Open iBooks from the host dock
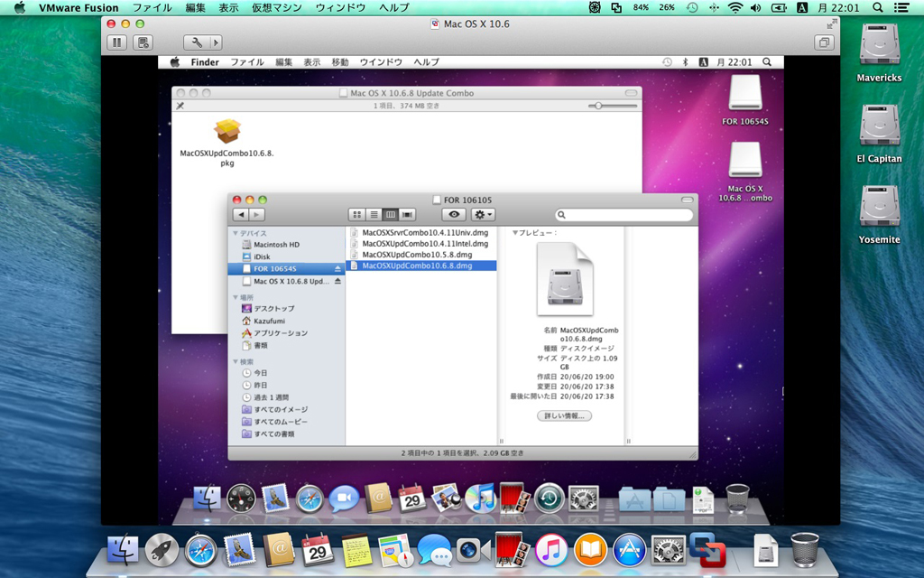924x578 pixels. 590,551
